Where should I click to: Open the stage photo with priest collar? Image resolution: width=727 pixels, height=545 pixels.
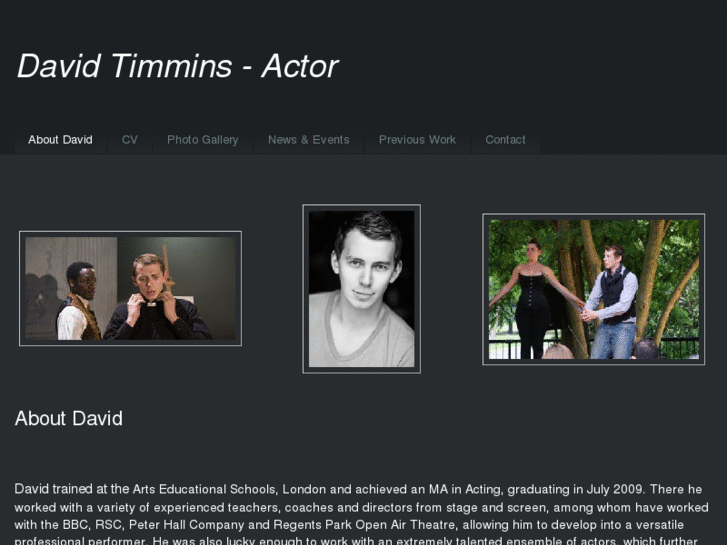click(130, 289)
